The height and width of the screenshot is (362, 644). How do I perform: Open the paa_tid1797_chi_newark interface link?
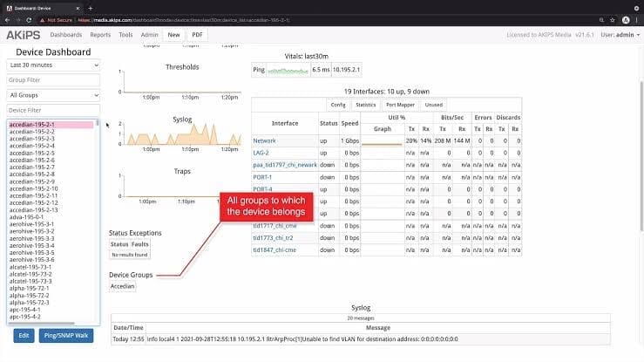(x=286, y=164)
